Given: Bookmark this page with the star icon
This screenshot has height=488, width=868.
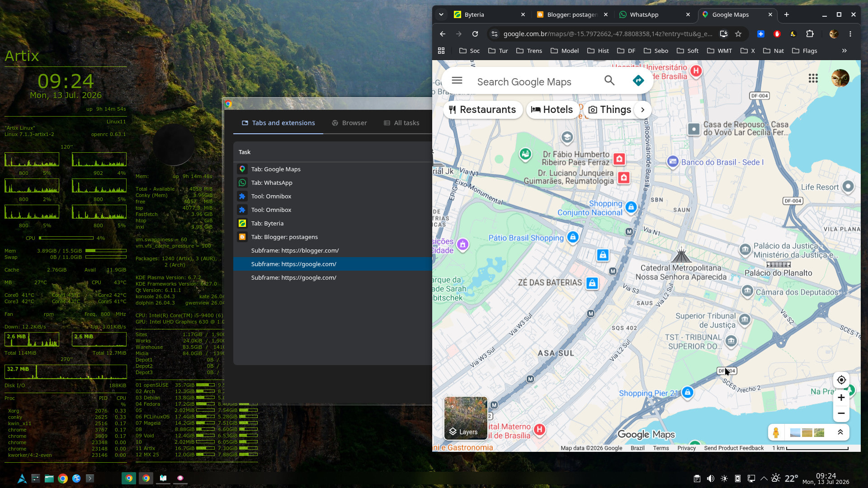Looking at the screenshot, I should click(738, 34).
